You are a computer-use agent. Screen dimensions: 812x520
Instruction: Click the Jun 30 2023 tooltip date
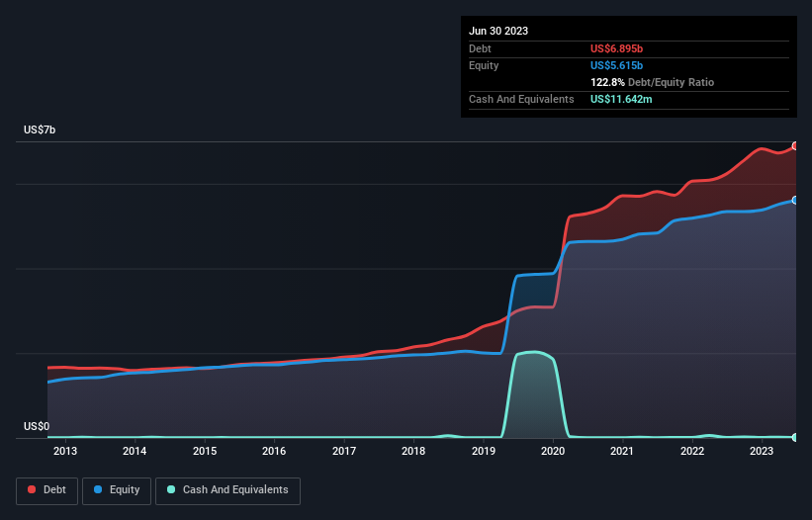click(x=498, y=31)
